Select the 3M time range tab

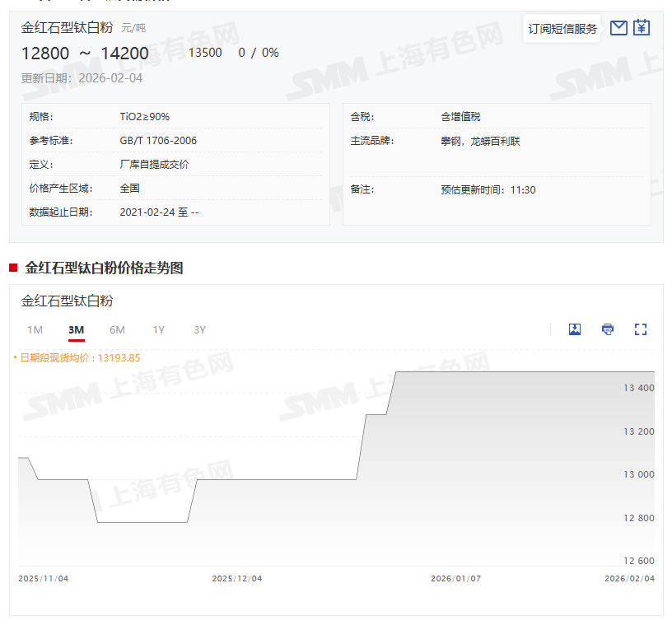click(76, 330)
